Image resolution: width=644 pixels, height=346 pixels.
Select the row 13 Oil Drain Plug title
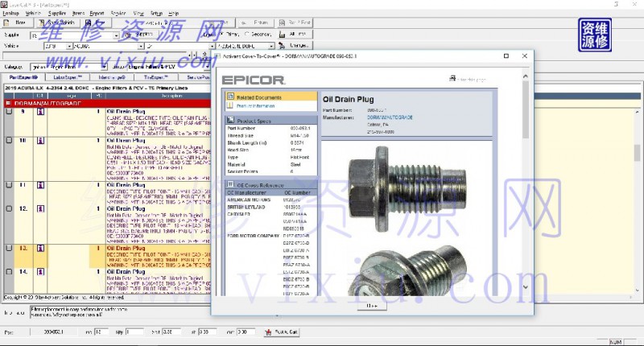tap(126, 249)
